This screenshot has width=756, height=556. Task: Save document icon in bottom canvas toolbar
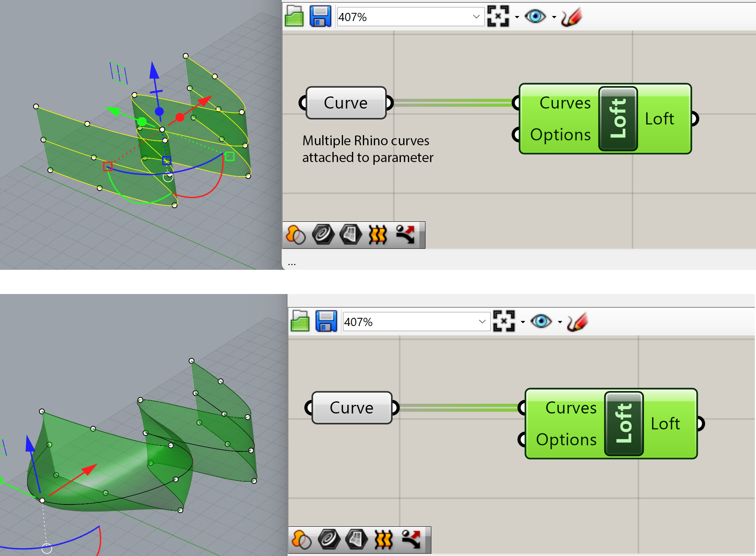coord(326,321)
